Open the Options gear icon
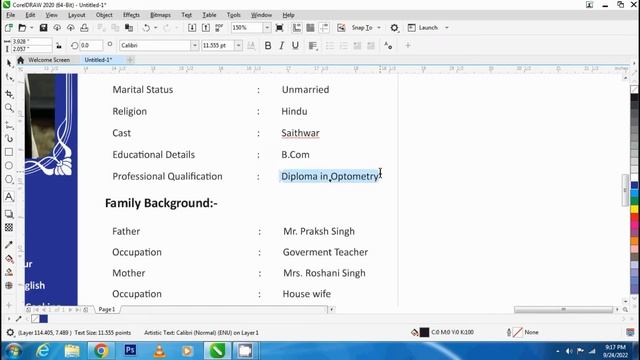The height and width of the screenshot is (360, 640). pos(394,28)
